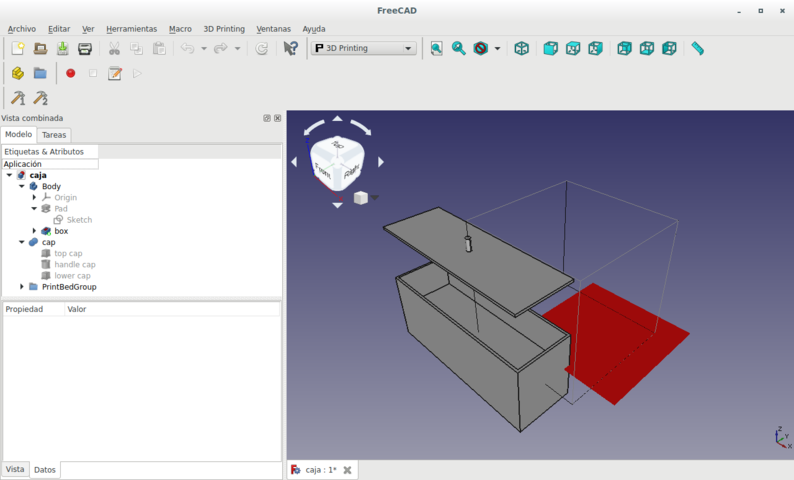This screenshot has width=794, height=480.
Task: Rotate view with navigation cube right arrow
Action: pyautogui.click(x=381, y=162)
